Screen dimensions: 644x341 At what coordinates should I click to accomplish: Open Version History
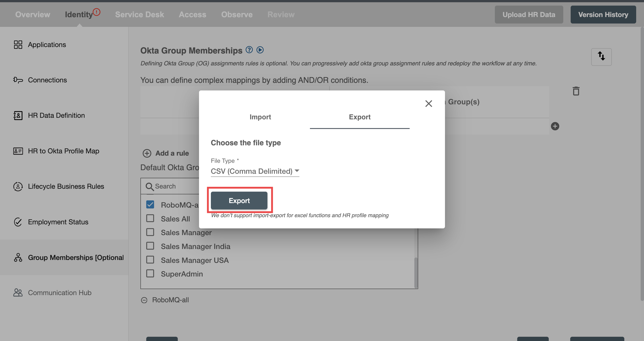pos(603,15)
